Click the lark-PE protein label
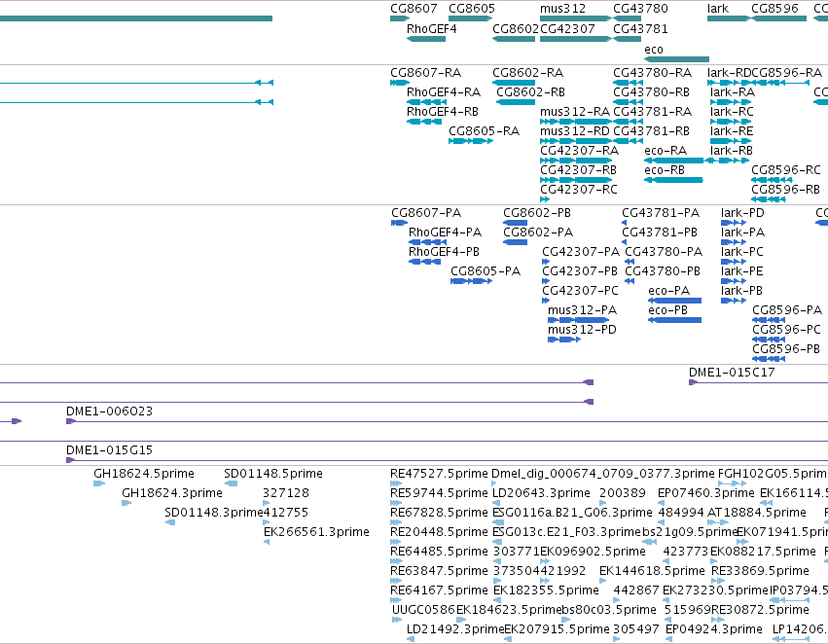 click(x=742, y=271)
